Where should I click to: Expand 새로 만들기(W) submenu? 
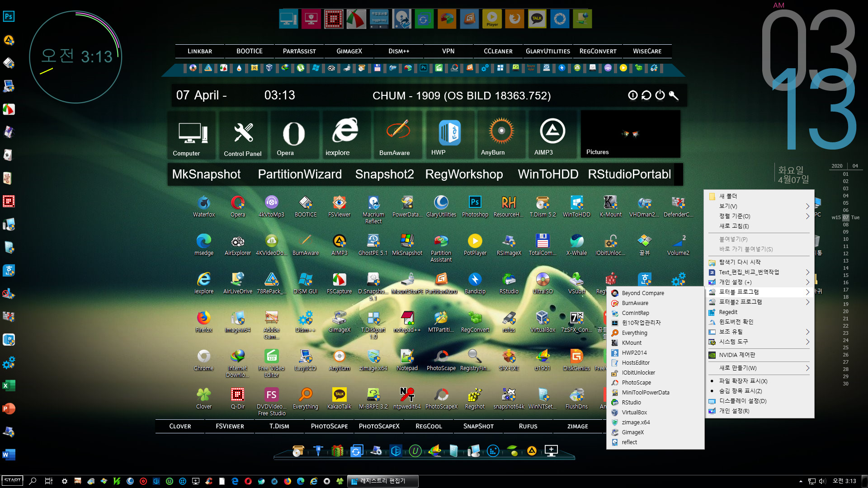(x=760, y=368)
